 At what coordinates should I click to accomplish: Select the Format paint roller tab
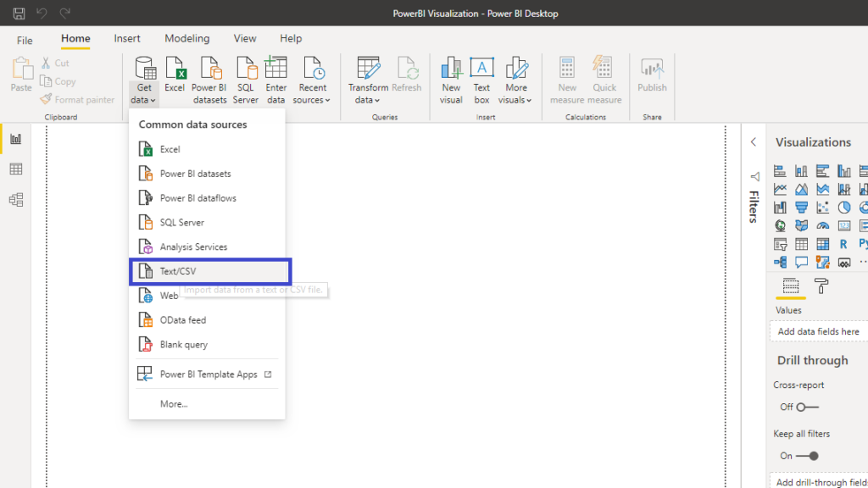[821, 286]
